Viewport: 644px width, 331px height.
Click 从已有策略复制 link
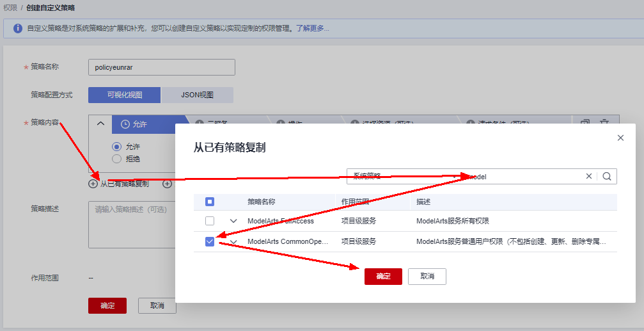[x=125, y=184]
